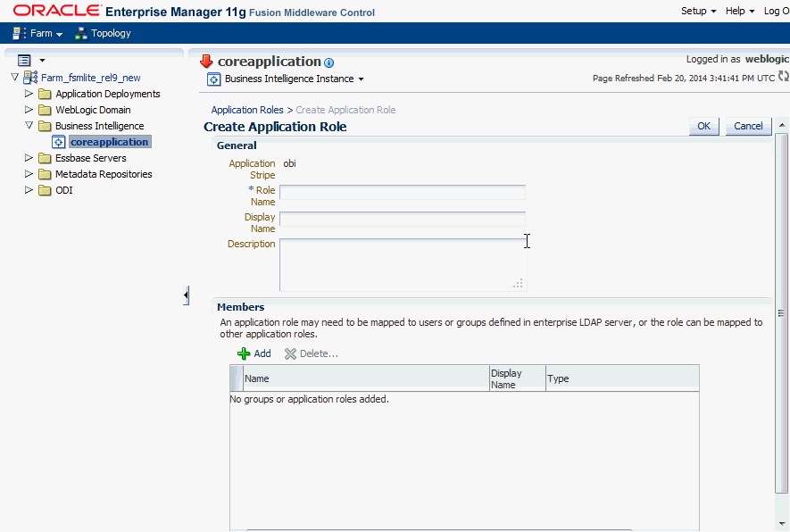
Task: Open the tree view dropdown arrow
Action: coord(42,61)
